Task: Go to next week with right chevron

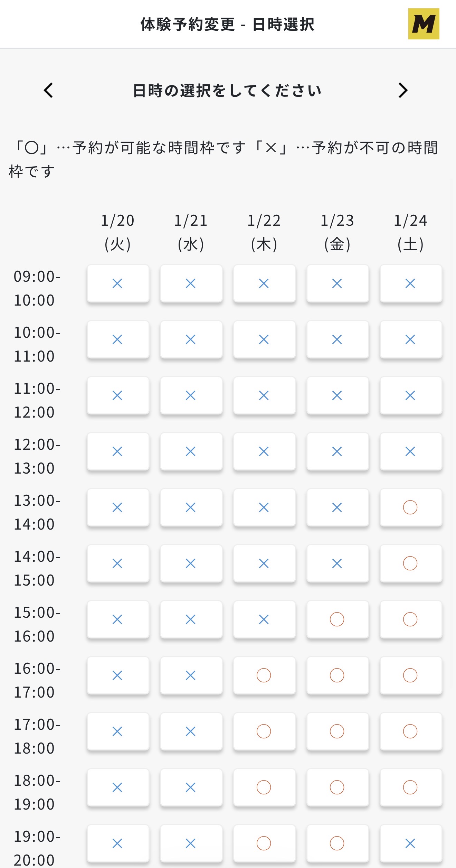Action: [403, 90]
